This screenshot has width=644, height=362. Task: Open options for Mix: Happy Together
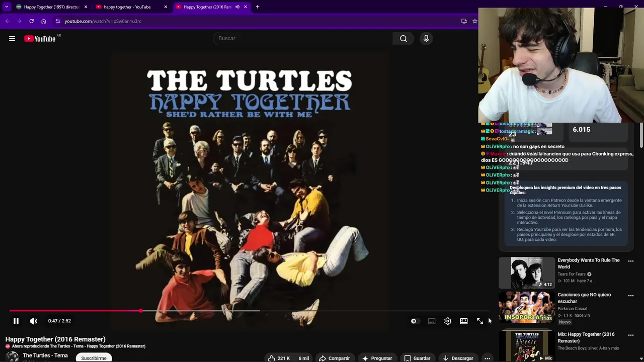[631, 335]
